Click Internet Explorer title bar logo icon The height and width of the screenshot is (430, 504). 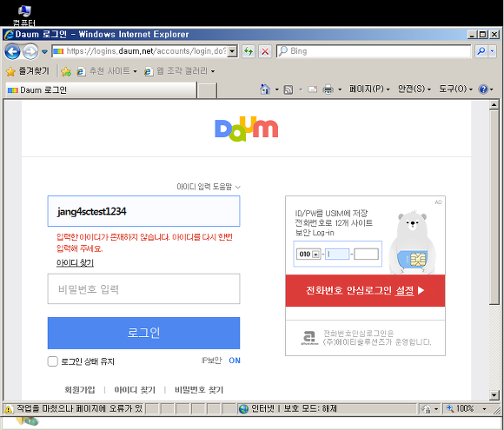pos(9,35)
